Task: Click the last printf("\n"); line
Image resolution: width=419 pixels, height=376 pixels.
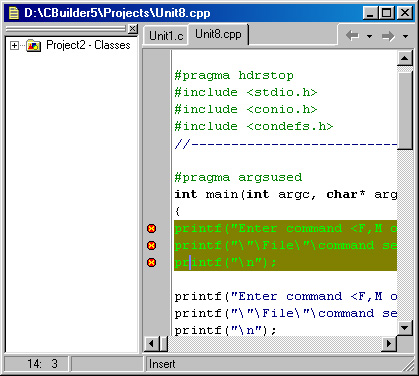Action: point(225,330)
